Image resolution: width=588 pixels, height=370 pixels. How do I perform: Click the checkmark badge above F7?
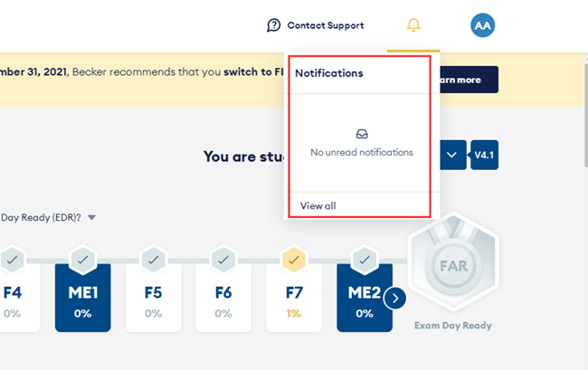(294, 261)
